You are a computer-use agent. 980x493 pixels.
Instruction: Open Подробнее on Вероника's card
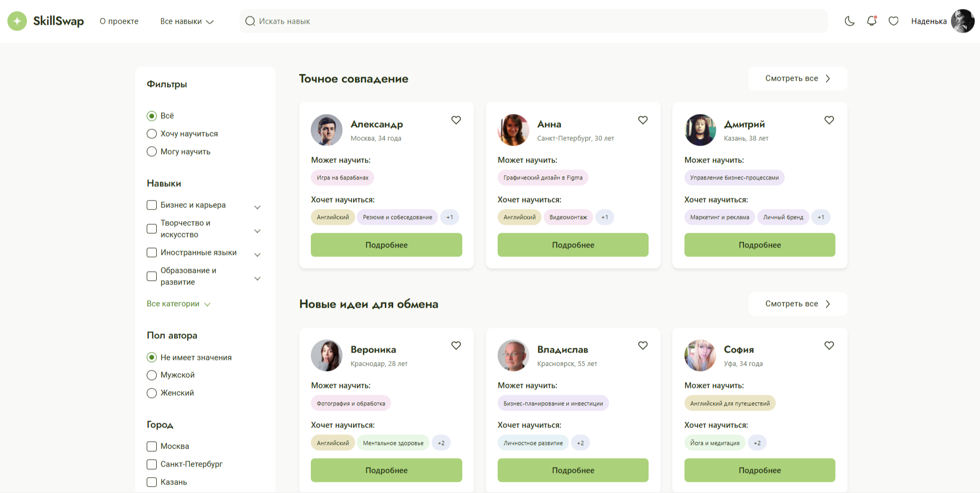(386, 470)
